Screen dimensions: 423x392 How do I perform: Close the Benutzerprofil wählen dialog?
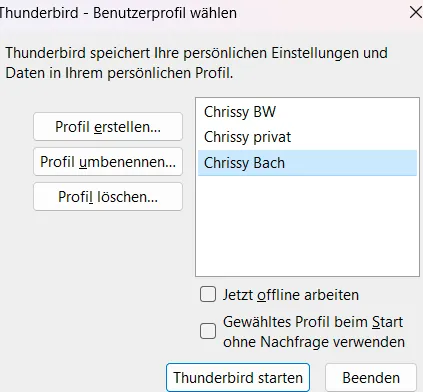(415, 13)
